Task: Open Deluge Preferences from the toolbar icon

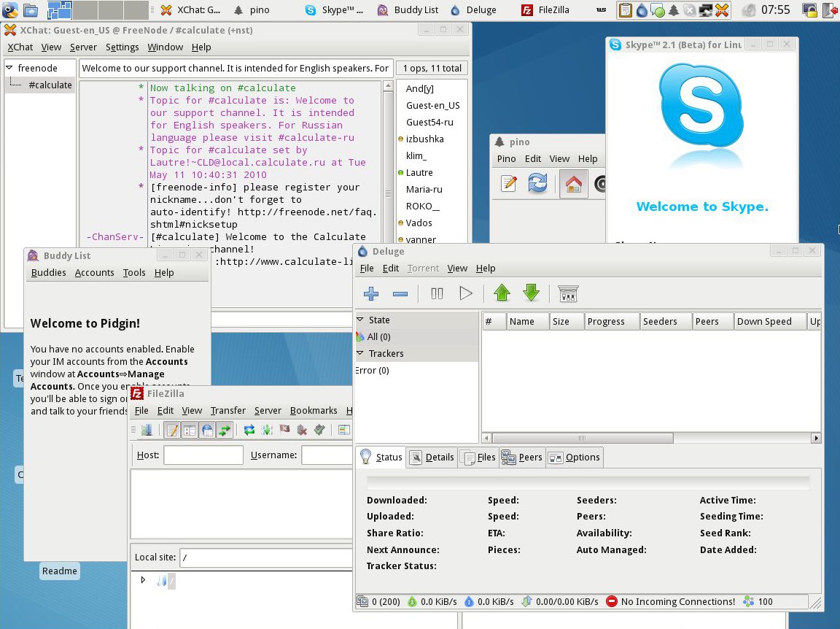Action: click(568, 293)
